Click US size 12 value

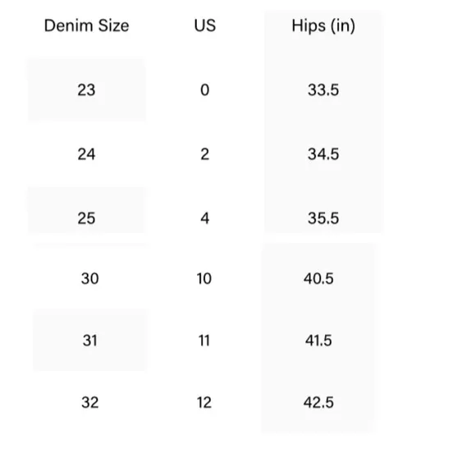click(204, 402)
